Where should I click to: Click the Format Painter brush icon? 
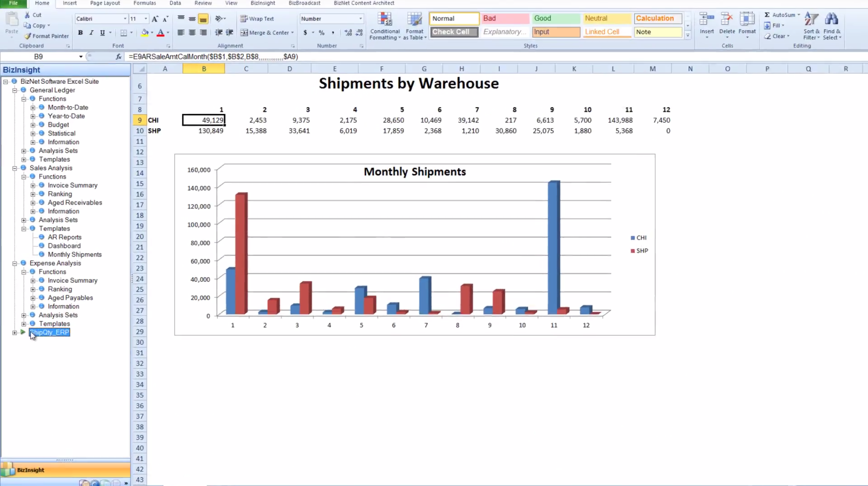pyautogui.click(x=28, y=36)
